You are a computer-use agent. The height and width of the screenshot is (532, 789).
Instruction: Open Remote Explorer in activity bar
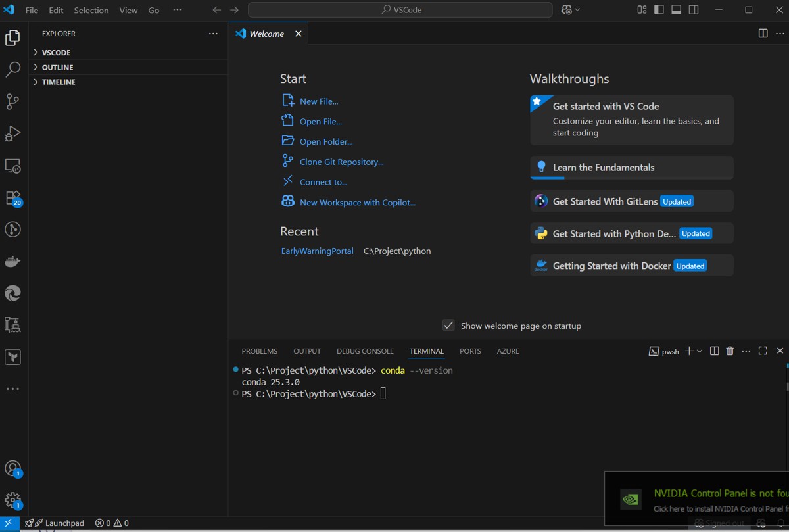12,166
